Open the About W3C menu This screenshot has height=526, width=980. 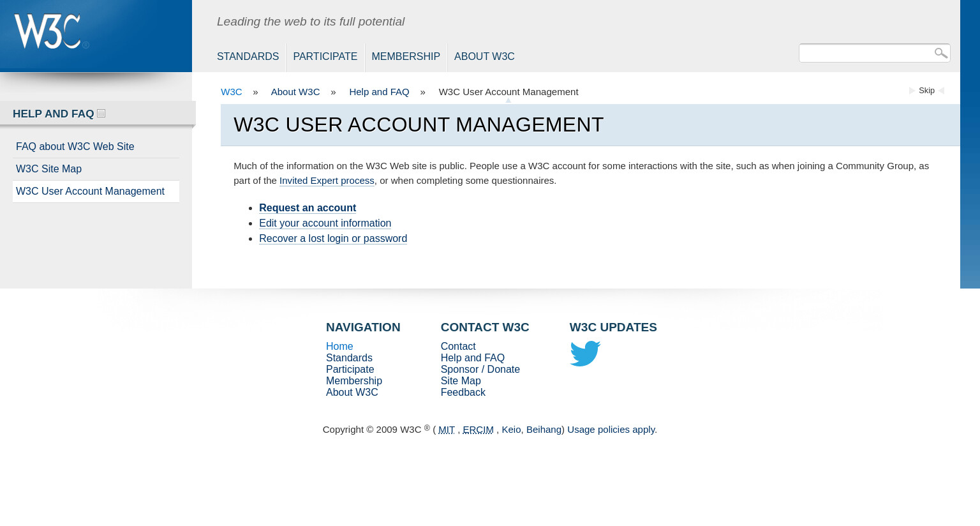pos(484,57)
